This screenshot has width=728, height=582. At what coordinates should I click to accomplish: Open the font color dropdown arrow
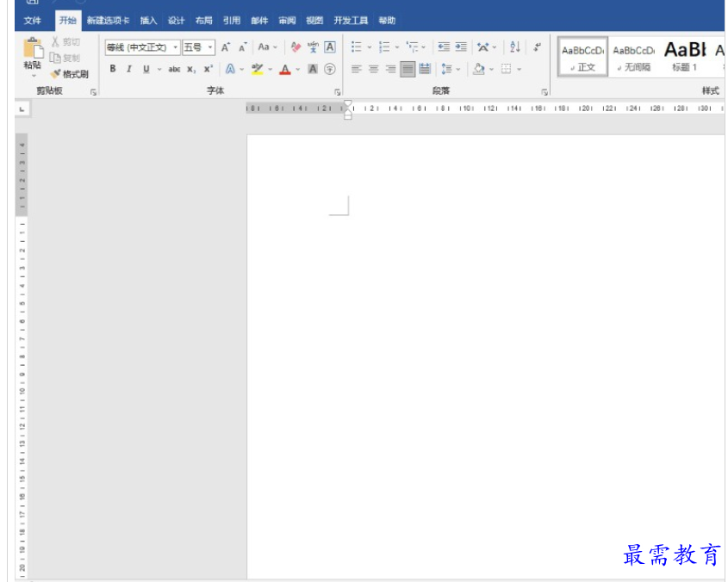pyautogui.click(x=297, y=69)
